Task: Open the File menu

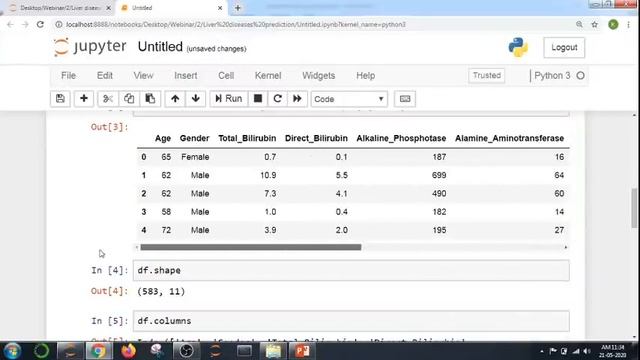Action: (x=68, y=76)
